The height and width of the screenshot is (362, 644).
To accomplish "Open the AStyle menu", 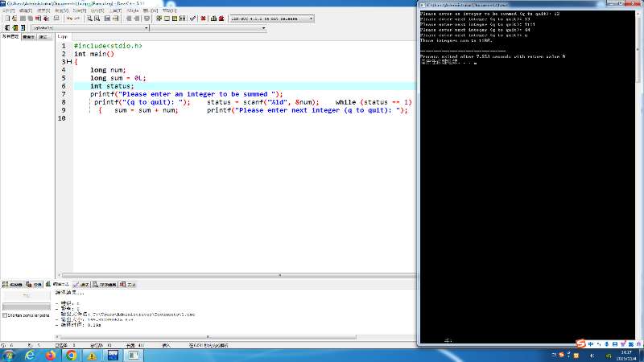I will click(133, 10).
